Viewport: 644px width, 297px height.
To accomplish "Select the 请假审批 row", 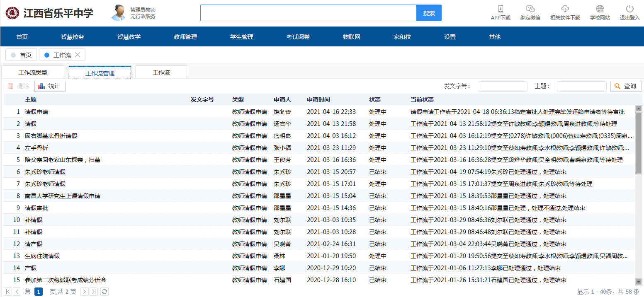I will 319,208.
